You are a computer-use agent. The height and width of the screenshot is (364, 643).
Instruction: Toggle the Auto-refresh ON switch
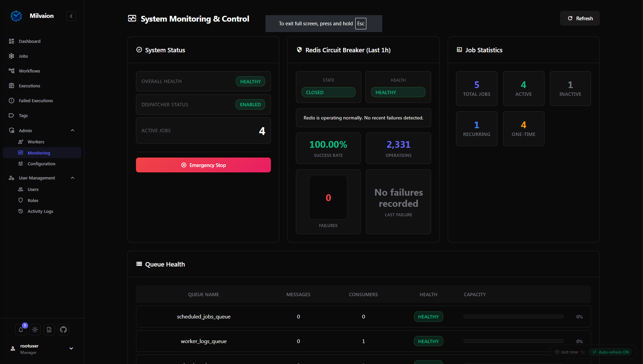pos(611,352)
